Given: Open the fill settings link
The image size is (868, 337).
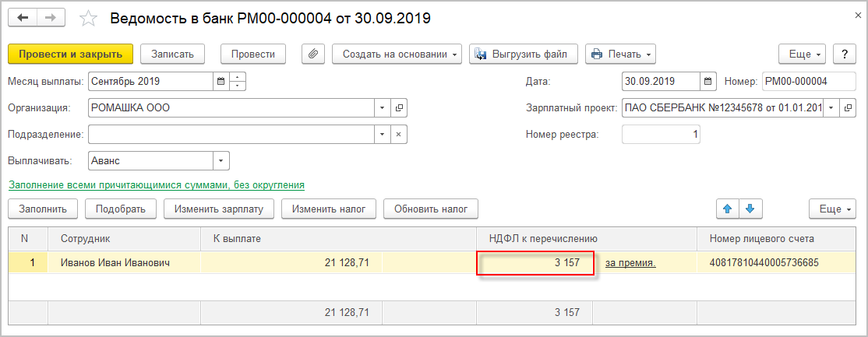Looking at the screenshot, I should pos(156,185).
